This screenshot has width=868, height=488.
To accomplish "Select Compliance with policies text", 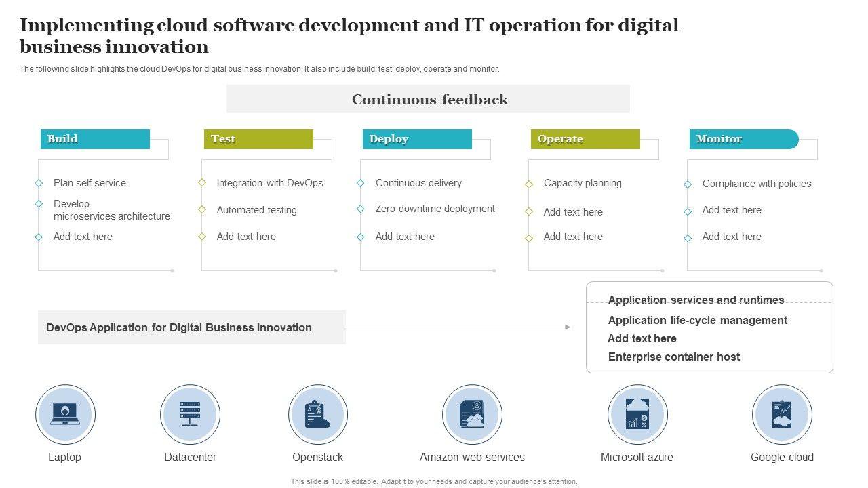I will point(756,184).
